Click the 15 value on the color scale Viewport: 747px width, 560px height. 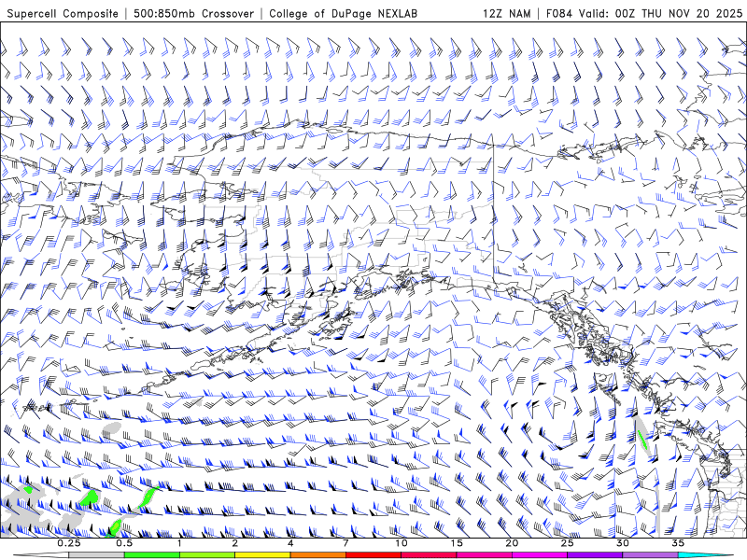tap(457, 543)
